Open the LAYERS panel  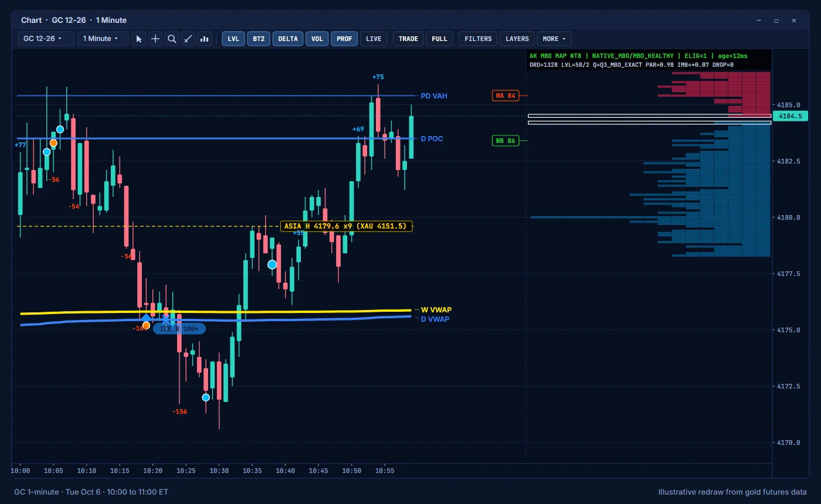click(x=517, y=39)
